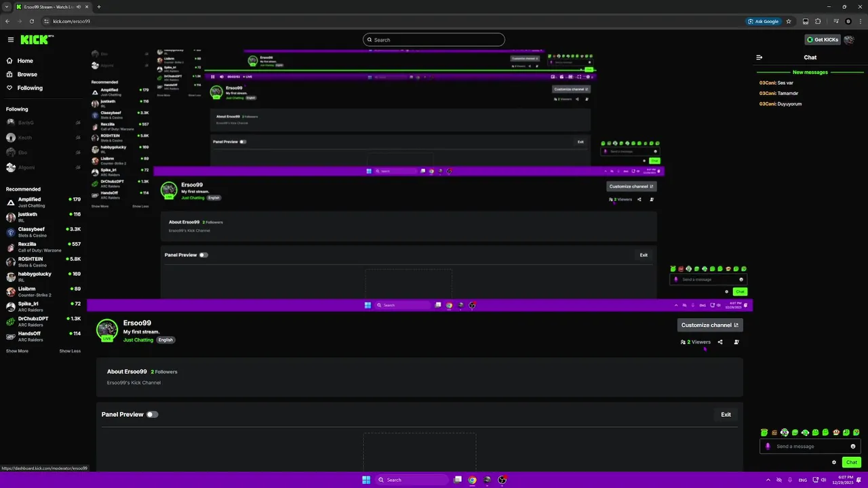Bookmark this page with the star
The width and height of the screenshot is (868, 488).
789,21
